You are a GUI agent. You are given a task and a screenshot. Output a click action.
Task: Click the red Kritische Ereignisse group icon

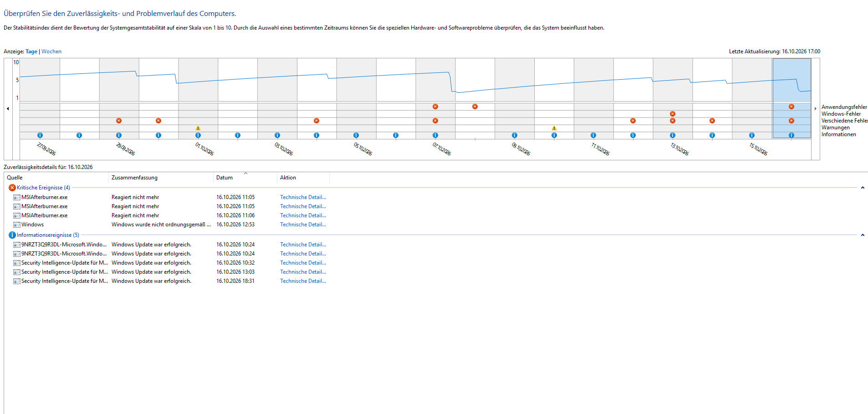pos(12,188)
